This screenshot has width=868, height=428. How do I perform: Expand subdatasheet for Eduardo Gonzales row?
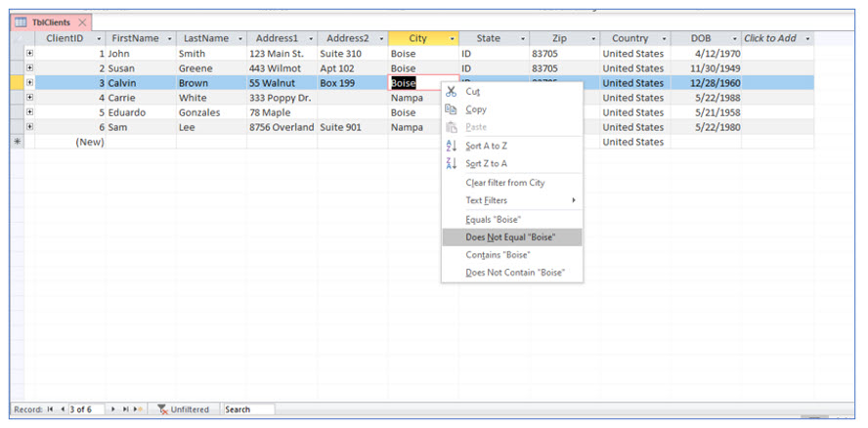(x=30, y=112)
